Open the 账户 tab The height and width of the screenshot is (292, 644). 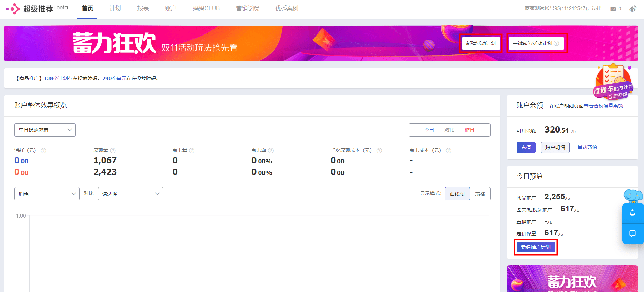[171, 9]
